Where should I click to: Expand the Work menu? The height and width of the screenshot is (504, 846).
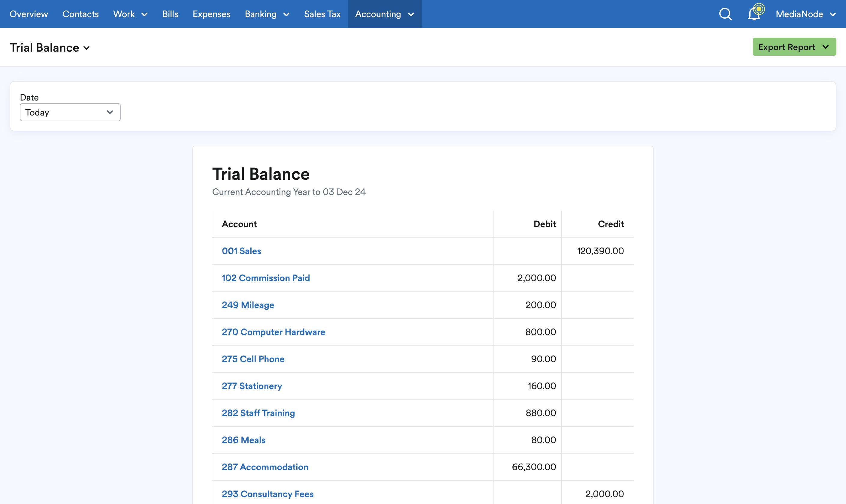click(130, 14)
